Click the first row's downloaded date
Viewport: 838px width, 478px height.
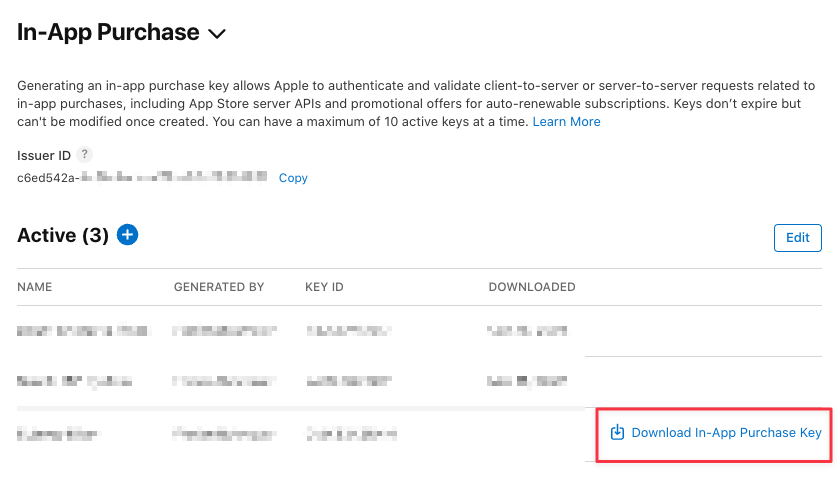tap(527, 329)
